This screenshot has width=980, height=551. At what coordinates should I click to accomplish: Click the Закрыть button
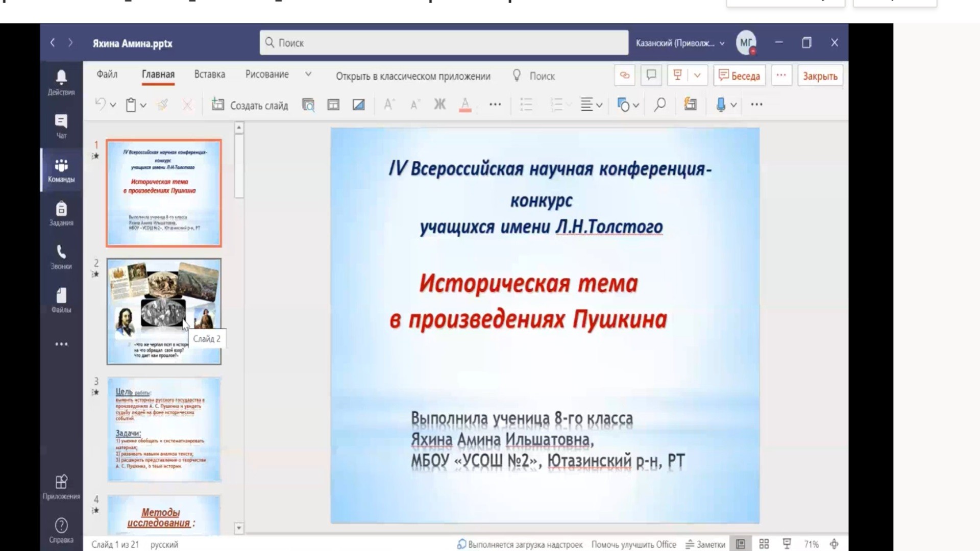pos(820,76)
